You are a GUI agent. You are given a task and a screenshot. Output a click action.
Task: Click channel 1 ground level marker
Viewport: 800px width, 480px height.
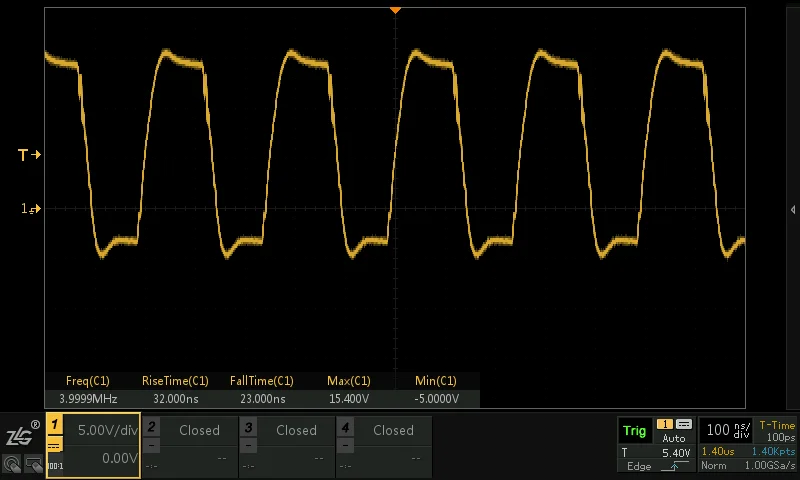[31, 208]
